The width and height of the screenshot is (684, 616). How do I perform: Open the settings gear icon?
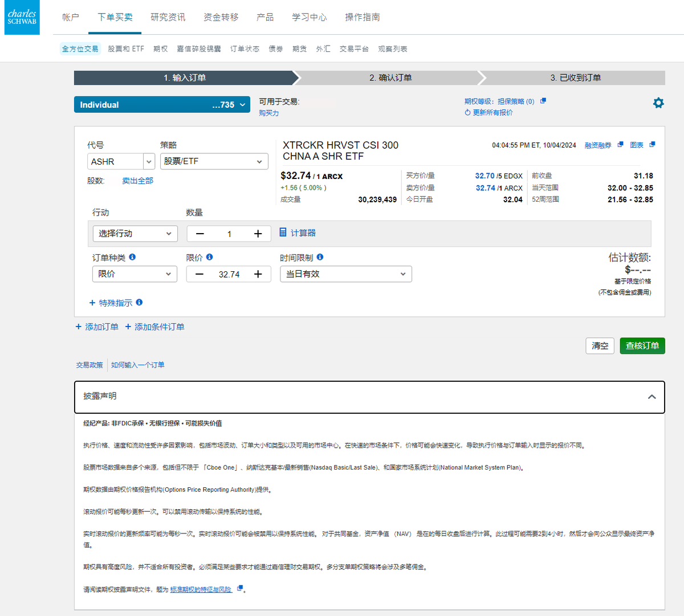click(658, 103)
